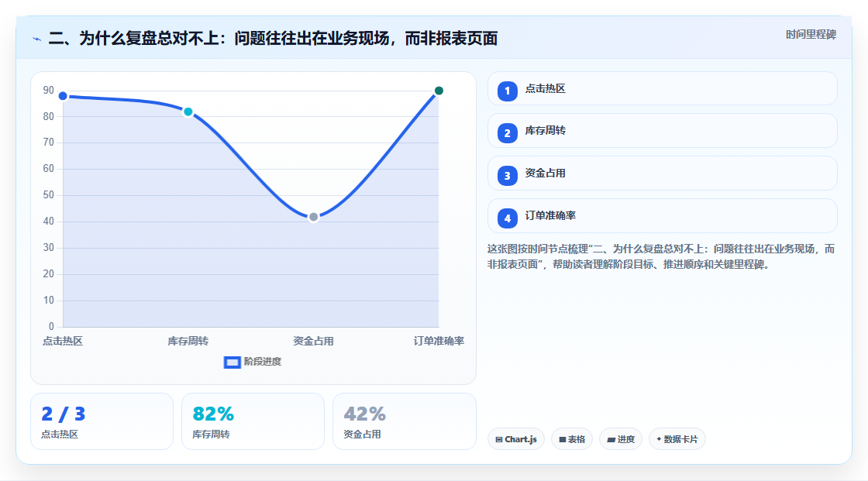
Task: Open the 资金占用 list row
Action: [662, 174]
